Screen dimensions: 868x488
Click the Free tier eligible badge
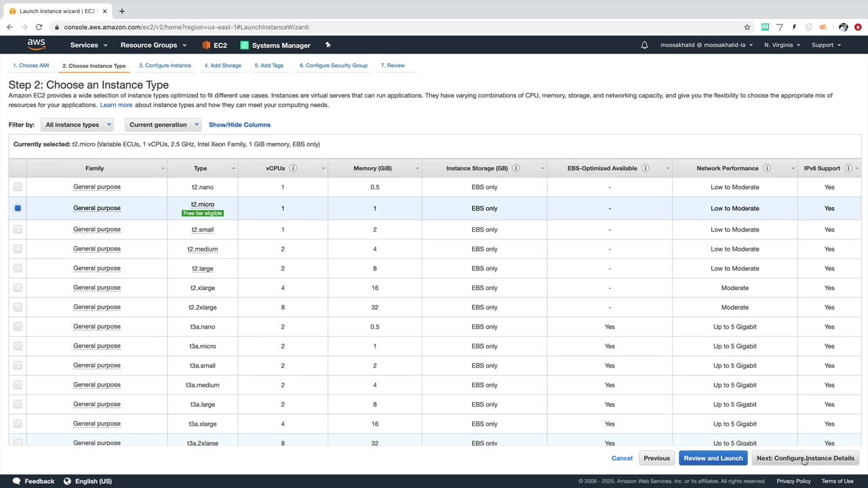[203, 213]
